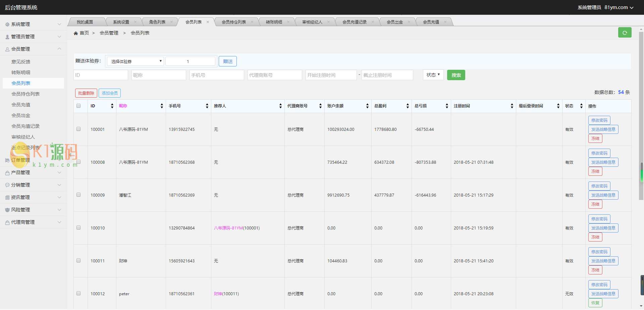The width and height of the screenshot is (644, 310).
Task: Click the 风险管理 shield icon in sidebar
Action: [x=7, y=210]
